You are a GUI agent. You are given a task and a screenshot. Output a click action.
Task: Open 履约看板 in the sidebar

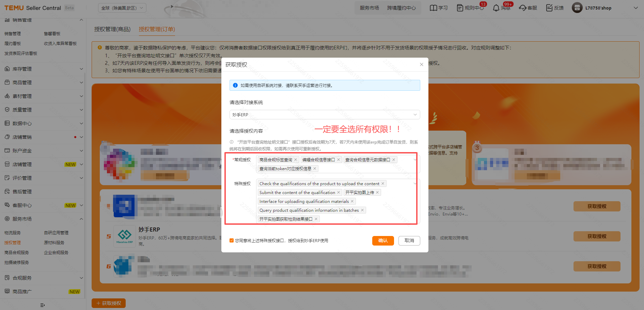[x=13, y=43]
